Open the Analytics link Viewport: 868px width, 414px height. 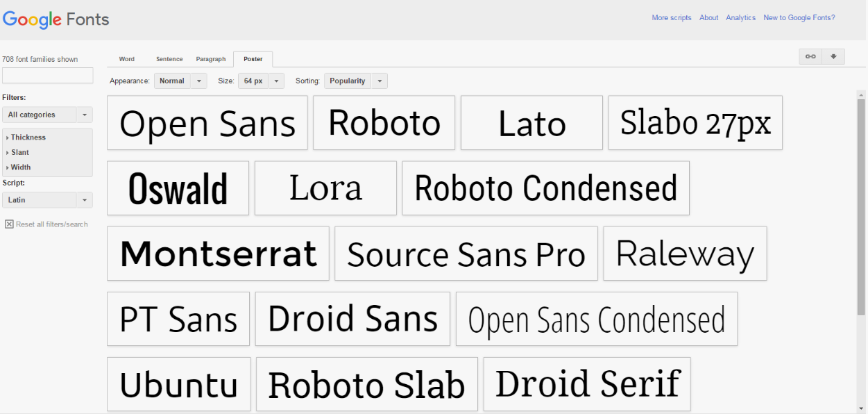tap(741, 18)
